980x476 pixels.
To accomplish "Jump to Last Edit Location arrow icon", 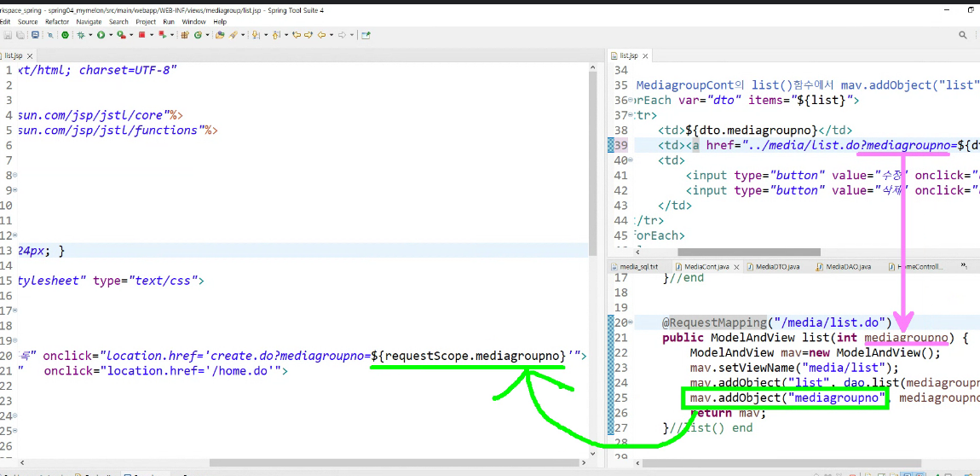I will [x=297, y=35].
